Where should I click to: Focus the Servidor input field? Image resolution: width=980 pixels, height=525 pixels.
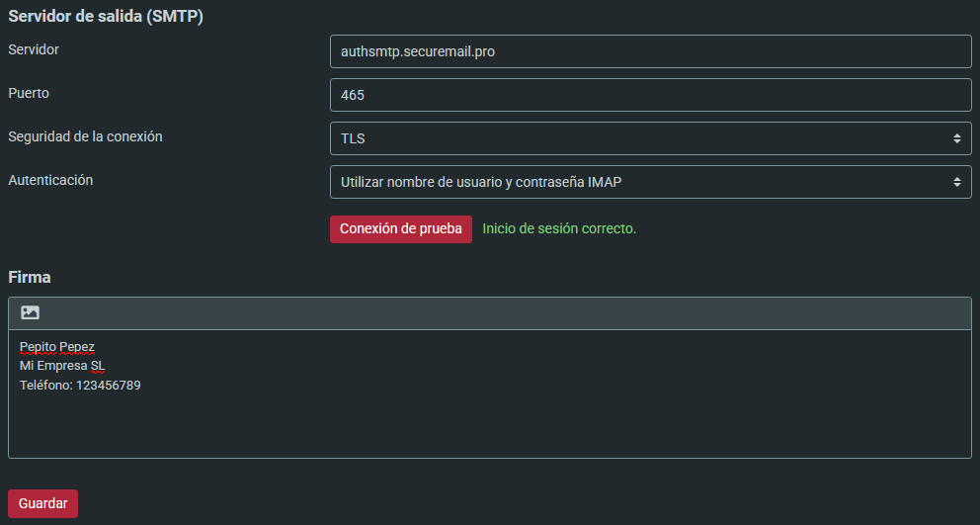coord(650,51)
